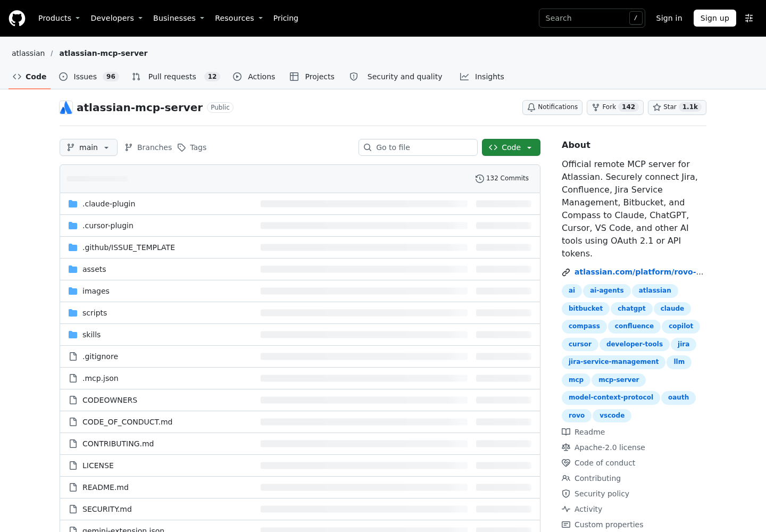Click the .claude-plugin folder icon

click(73, 204)
